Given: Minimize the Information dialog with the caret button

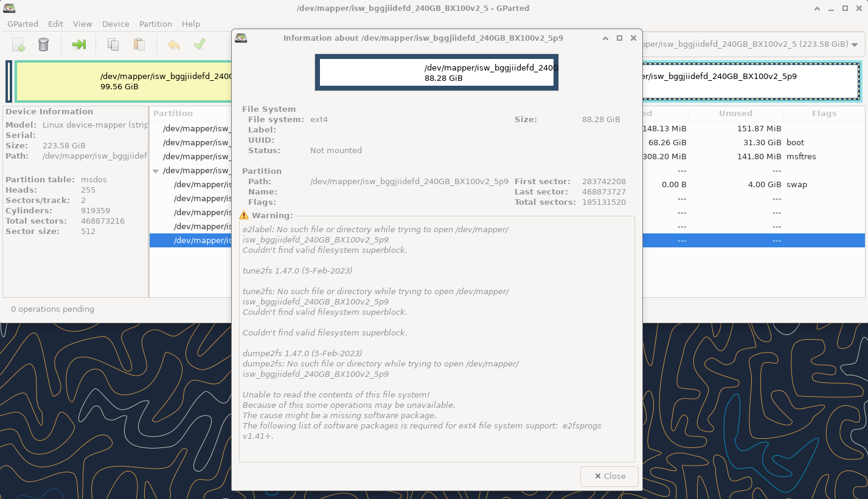Looking at the screenshot, I should tap(605, 38).
